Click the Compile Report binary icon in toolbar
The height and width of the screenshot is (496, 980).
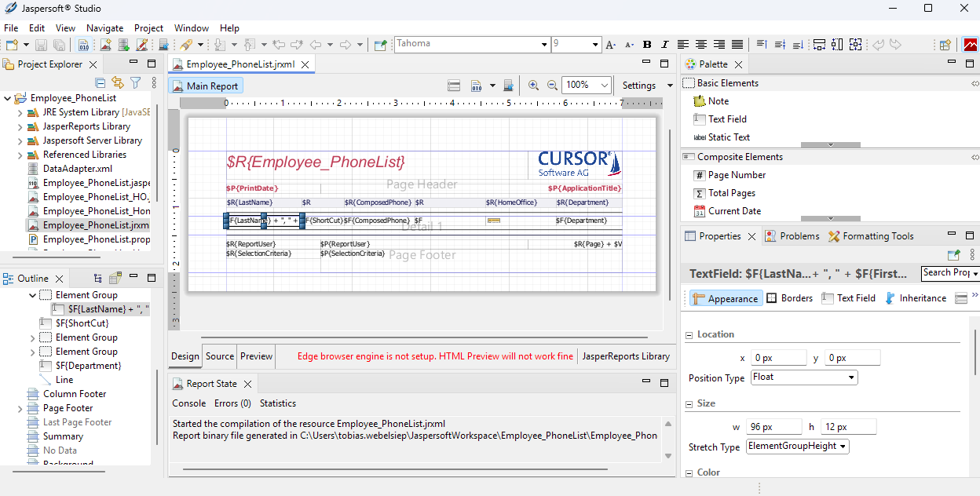476,85
